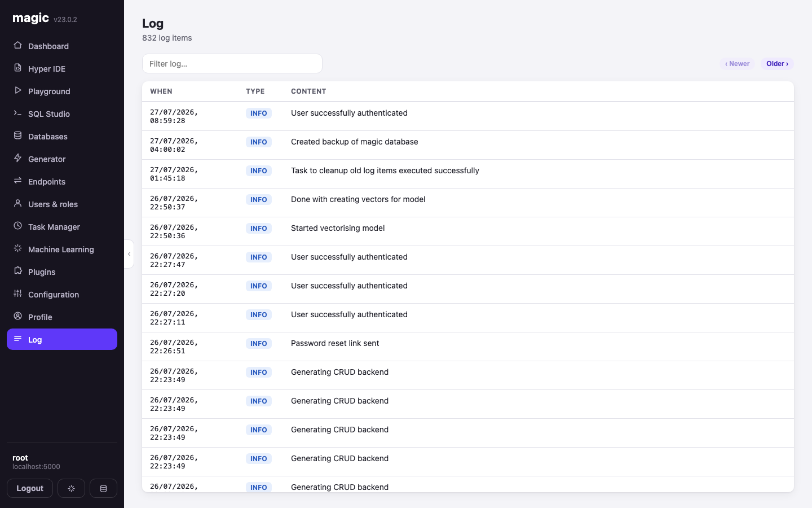Click the database icon button beside Logout

click(103, 488)
